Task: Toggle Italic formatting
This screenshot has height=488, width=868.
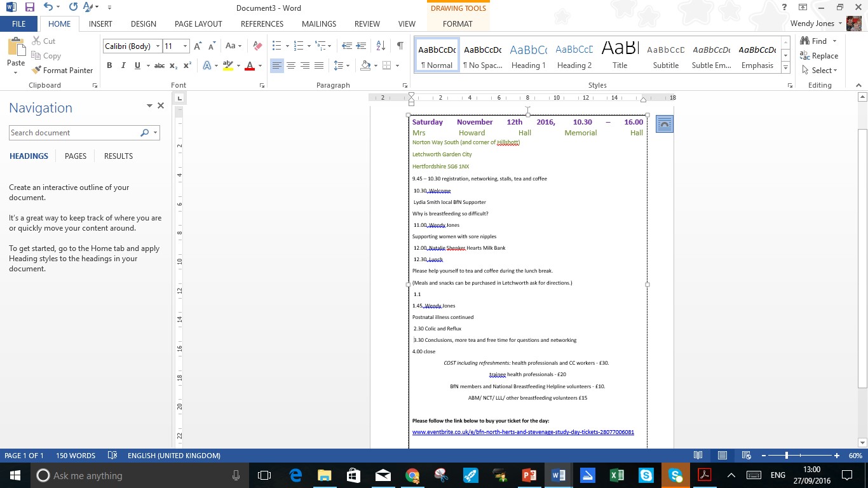Action: tap(123, 65)
